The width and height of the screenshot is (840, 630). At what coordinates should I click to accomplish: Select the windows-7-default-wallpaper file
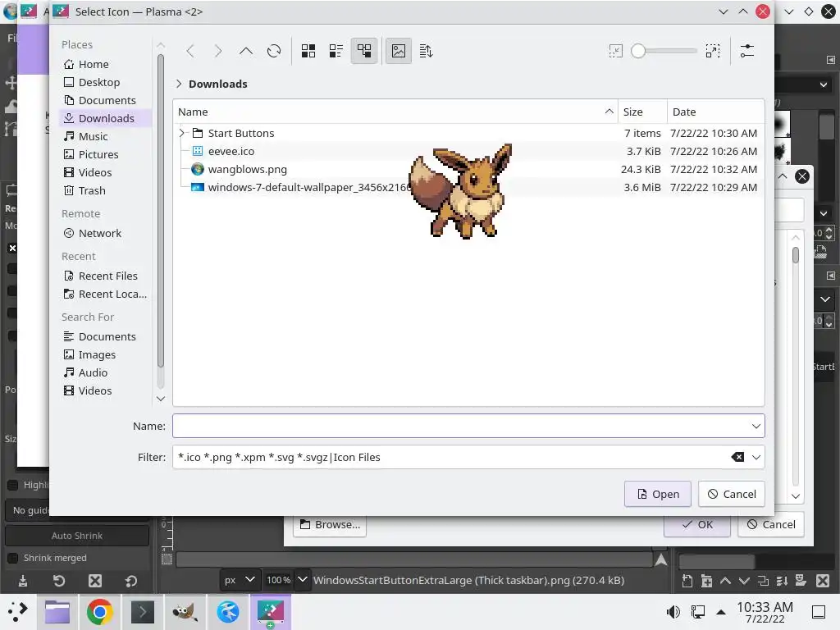[x=468, y=188]
